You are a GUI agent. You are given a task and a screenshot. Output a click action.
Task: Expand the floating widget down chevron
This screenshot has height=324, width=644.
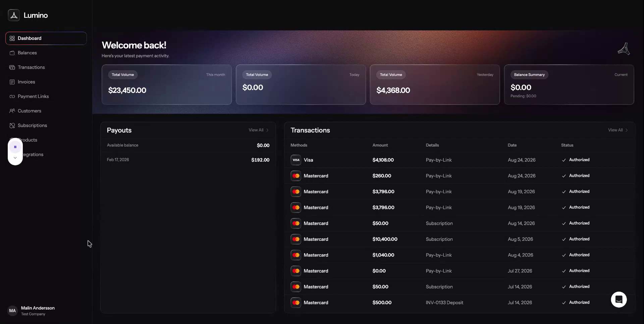15,158
